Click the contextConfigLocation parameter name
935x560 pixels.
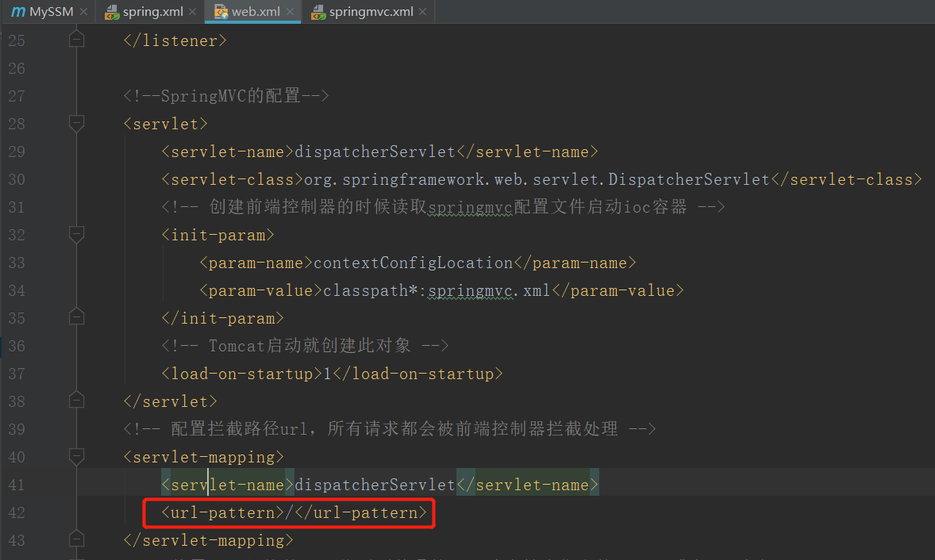[x=413, y=263]
